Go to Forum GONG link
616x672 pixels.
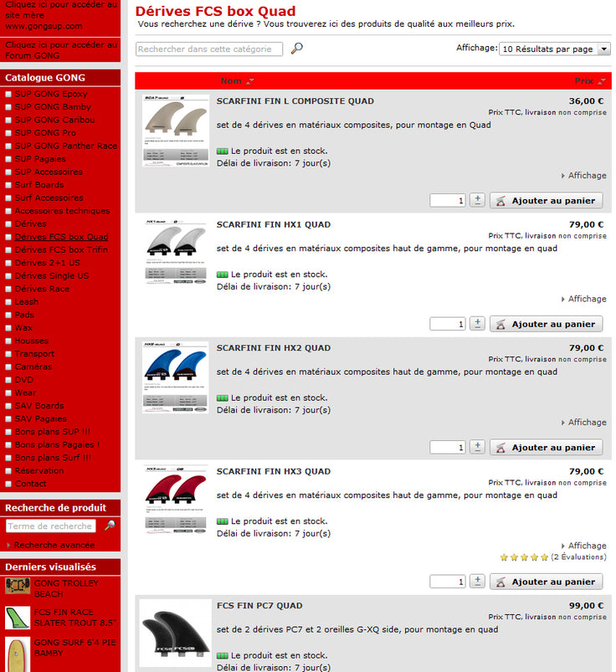click(x=60, y=50)
